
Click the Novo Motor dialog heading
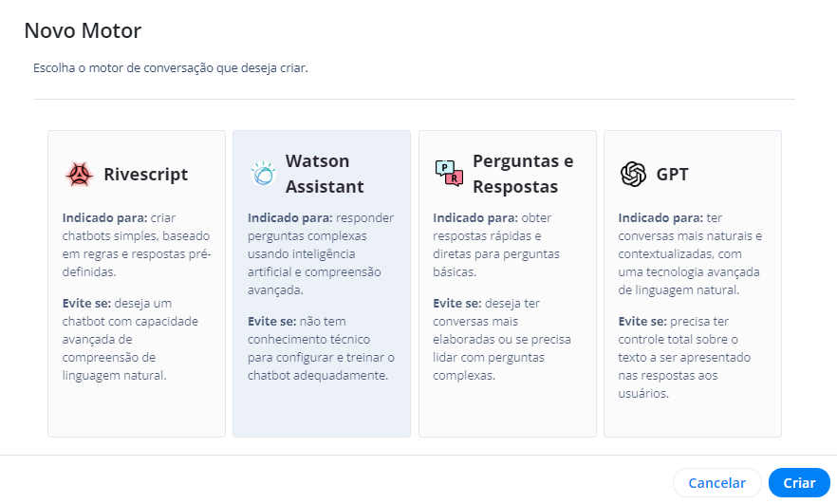point(83,30)
